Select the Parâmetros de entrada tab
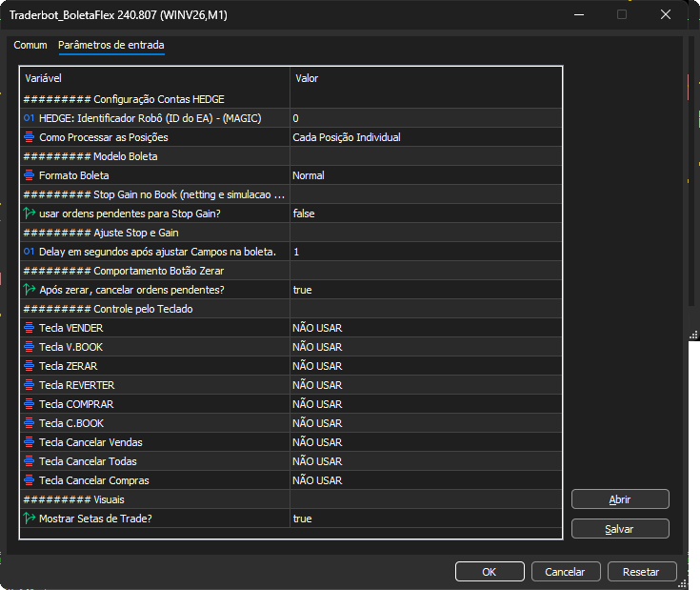 [x=111, y=45]
